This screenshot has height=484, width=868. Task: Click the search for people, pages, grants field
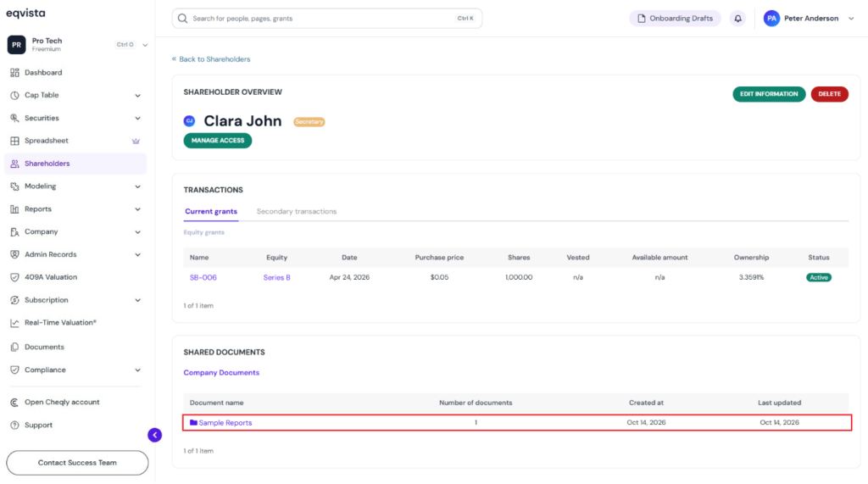tap(326, 19)
